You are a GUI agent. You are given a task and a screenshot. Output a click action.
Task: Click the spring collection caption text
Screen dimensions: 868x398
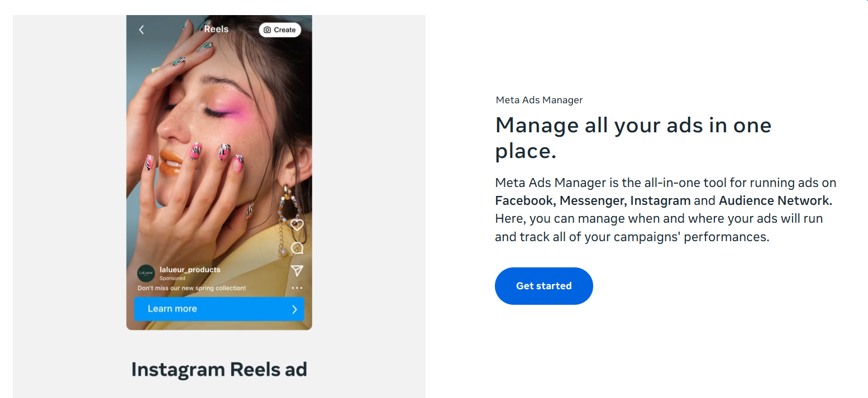point(192,288)
